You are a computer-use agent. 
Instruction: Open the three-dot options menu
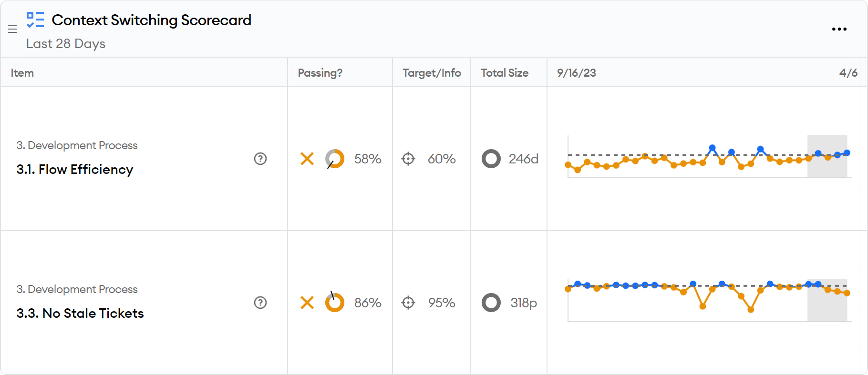839,29
